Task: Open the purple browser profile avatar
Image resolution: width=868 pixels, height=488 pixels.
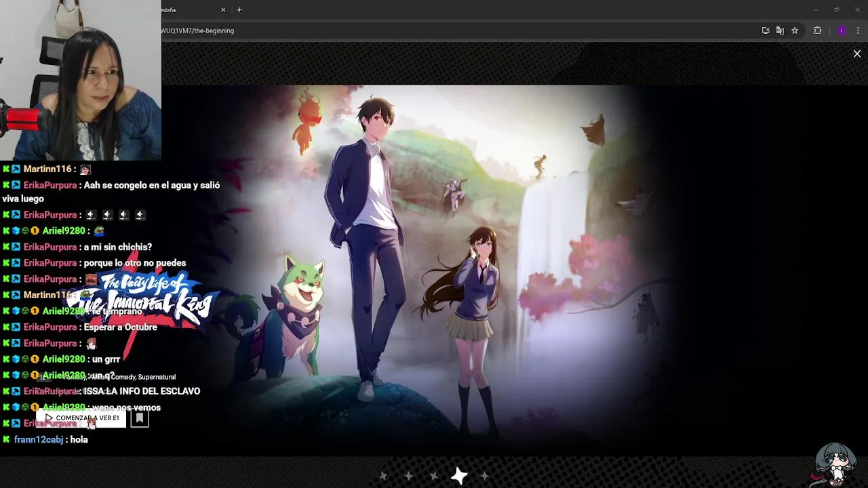Action: click(842, 30)
